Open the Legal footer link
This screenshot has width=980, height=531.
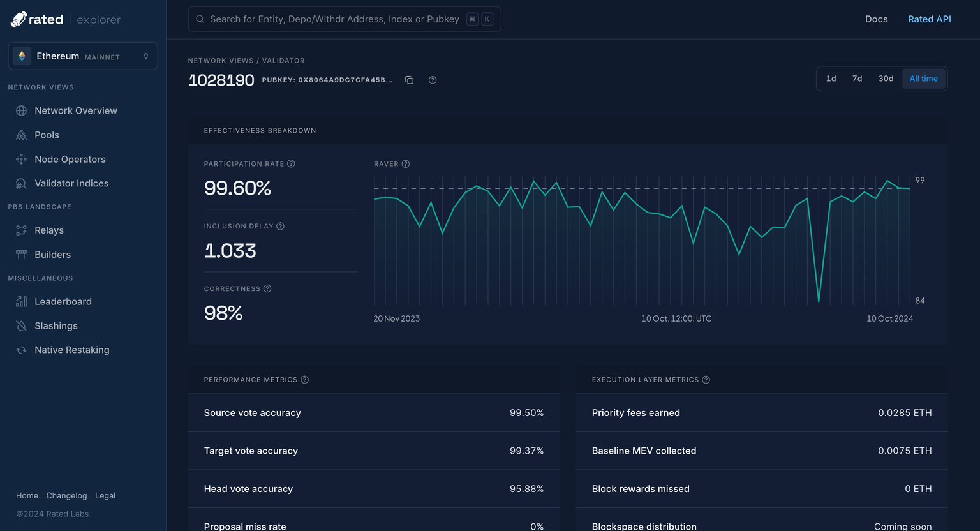tap(105, 495)
